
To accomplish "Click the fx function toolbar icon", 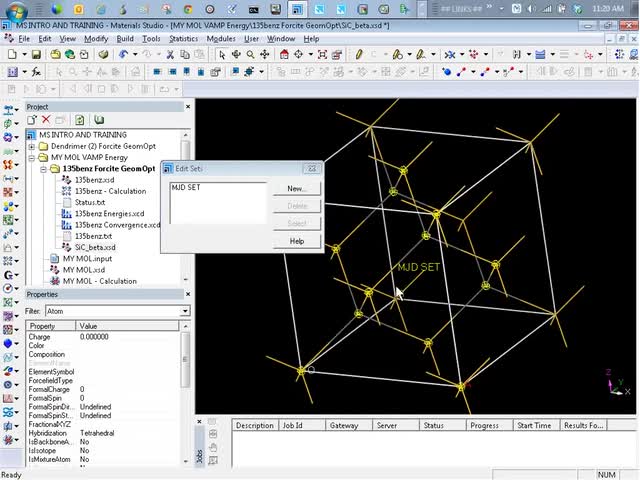I will point(36,72).
